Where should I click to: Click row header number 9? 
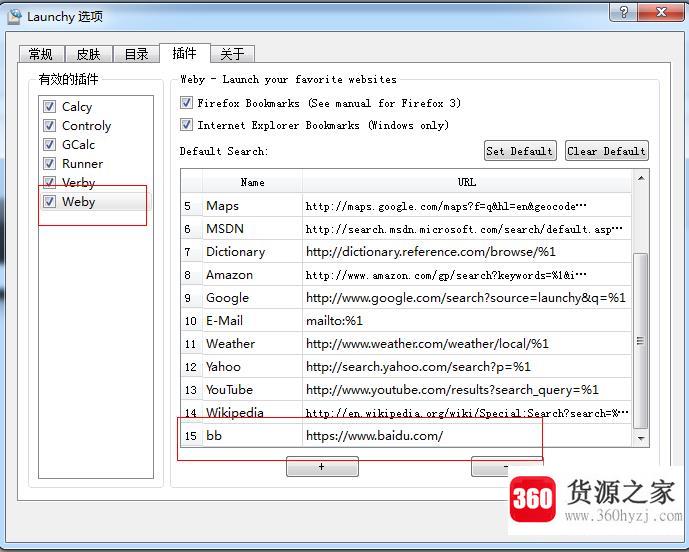[x=191, y=298]
